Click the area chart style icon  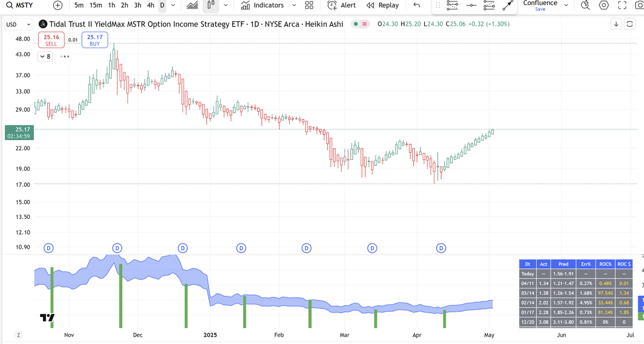(x=192, y=5)
